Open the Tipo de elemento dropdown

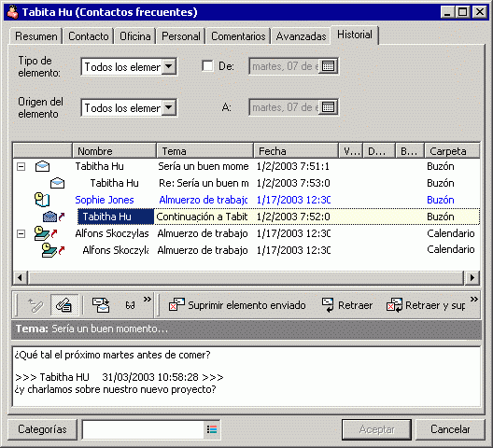pos(169,66)
